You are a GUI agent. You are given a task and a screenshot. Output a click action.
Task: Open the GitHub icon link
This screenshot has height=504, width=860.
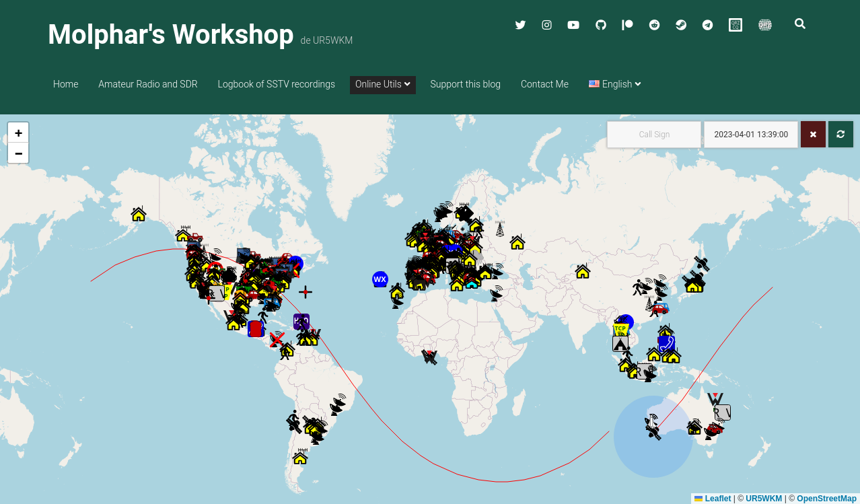(601, 25)
